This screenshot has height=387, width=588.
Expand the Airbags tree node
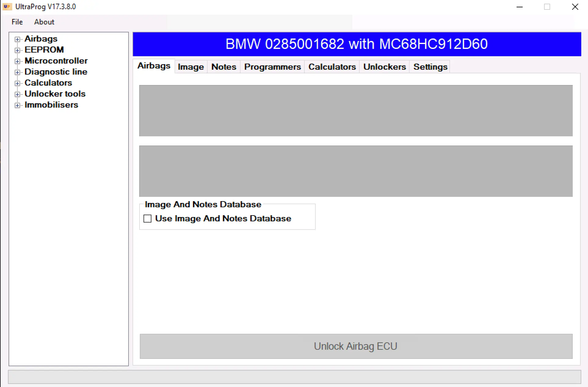(17, 39)
